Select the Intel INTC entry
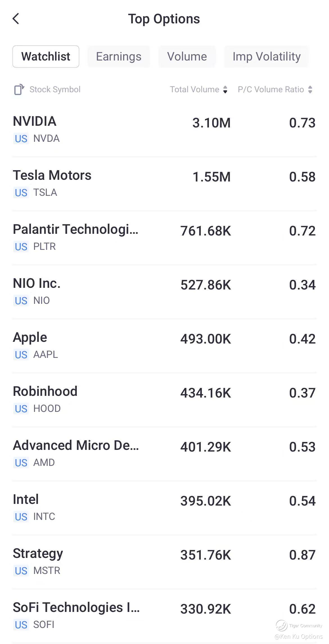This screenshot has width=329, height=644. click(164, 508)
